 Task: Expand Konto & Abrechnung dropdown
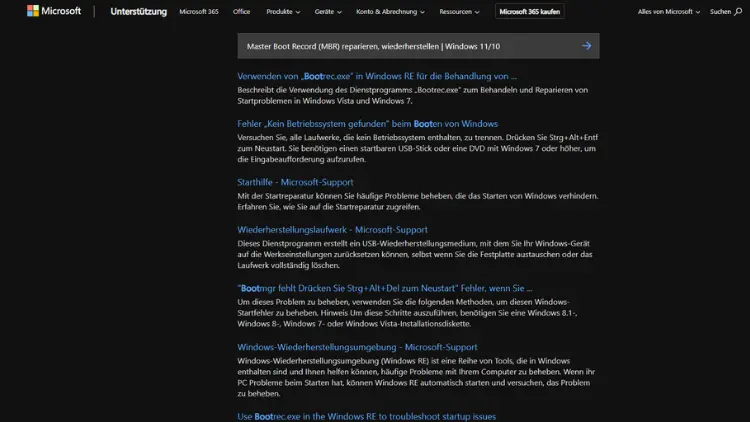pyautogui.click(x=390, y=11)
